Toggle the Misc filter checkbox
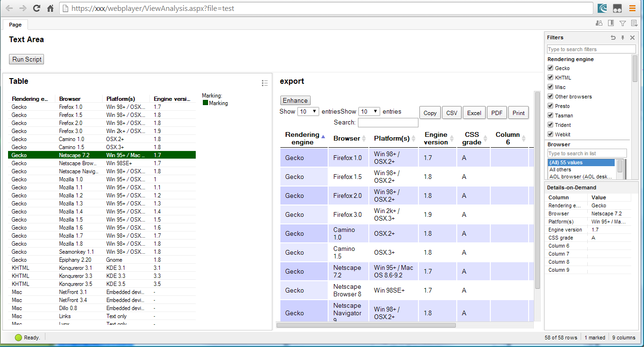The image size is (644, 347). (x=550, y=87)
